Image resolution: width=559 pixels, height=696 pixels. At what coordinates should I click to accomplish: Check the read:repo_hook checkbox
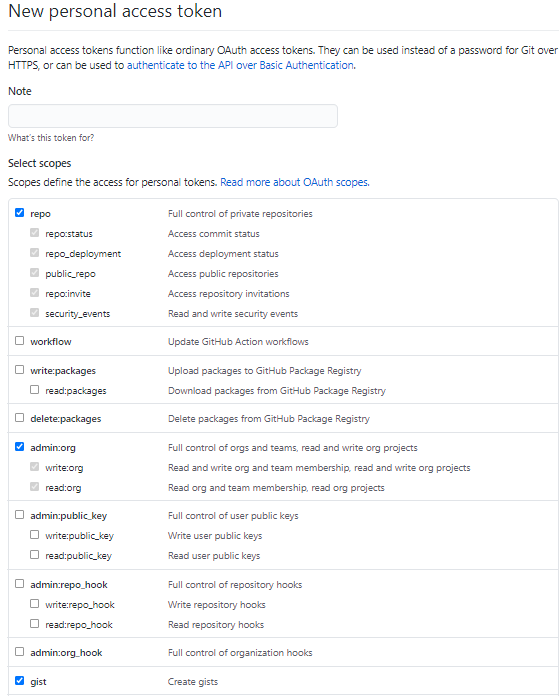click(35, 624)
